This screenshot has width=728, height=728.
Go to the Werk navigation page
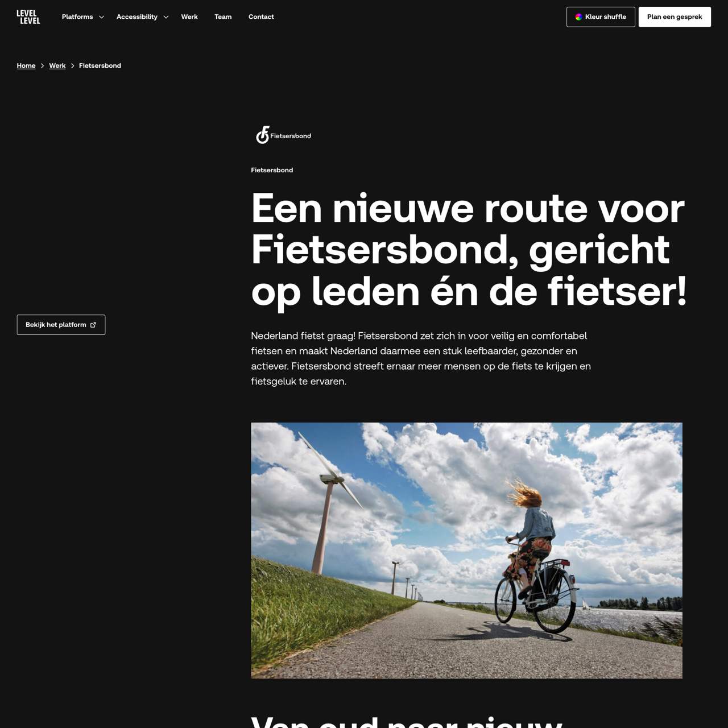(189, 17)
